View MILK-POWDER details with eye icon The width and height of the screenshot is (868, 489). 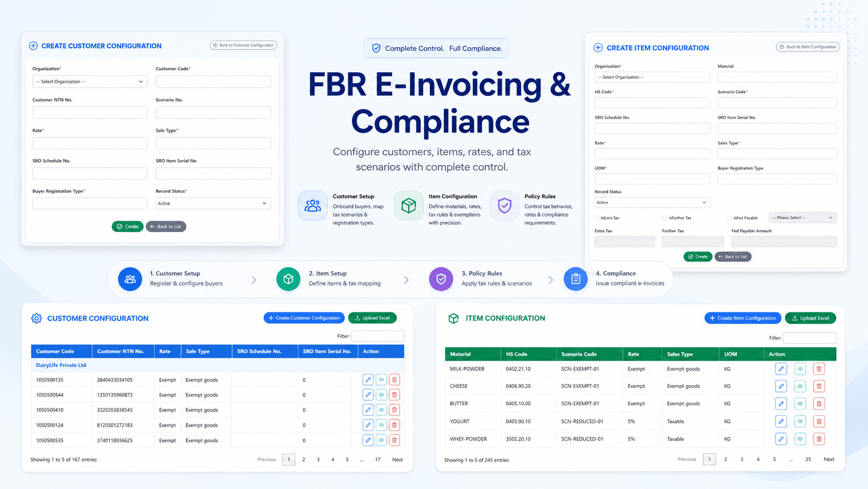coord(800,369)
